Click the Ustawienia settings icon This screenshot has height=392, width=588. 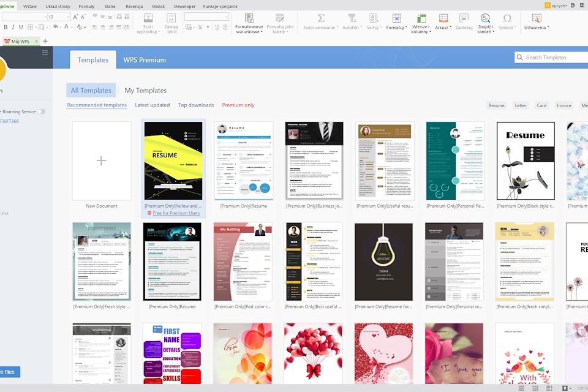[537, 18]
